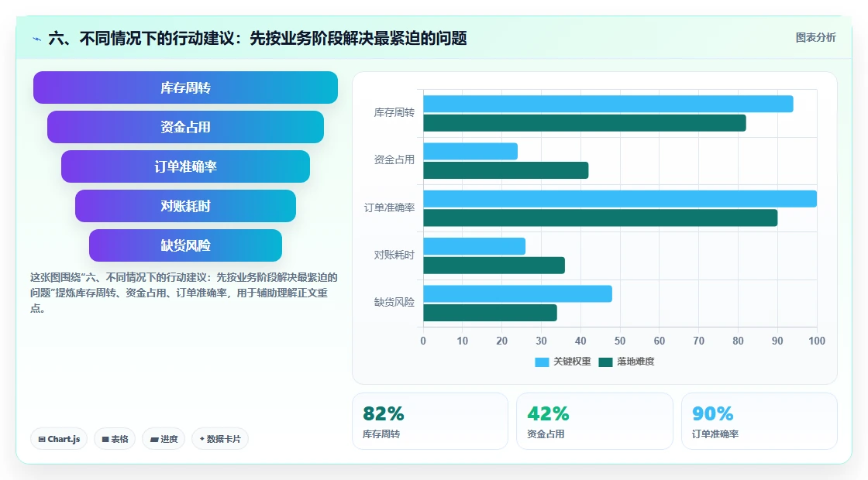Click the 库存周转 落地难度 green bar
The image size is (868, 480).
(584, 123)
